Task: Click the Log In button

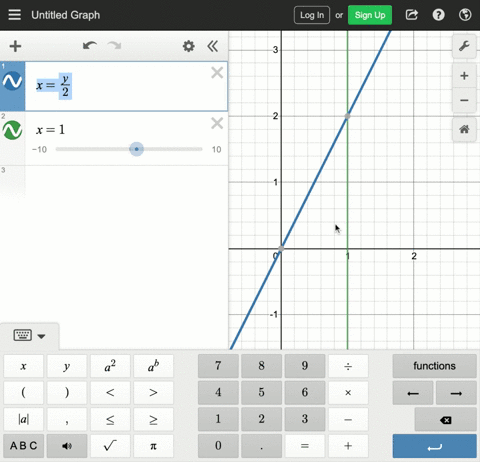Action: 312,15
